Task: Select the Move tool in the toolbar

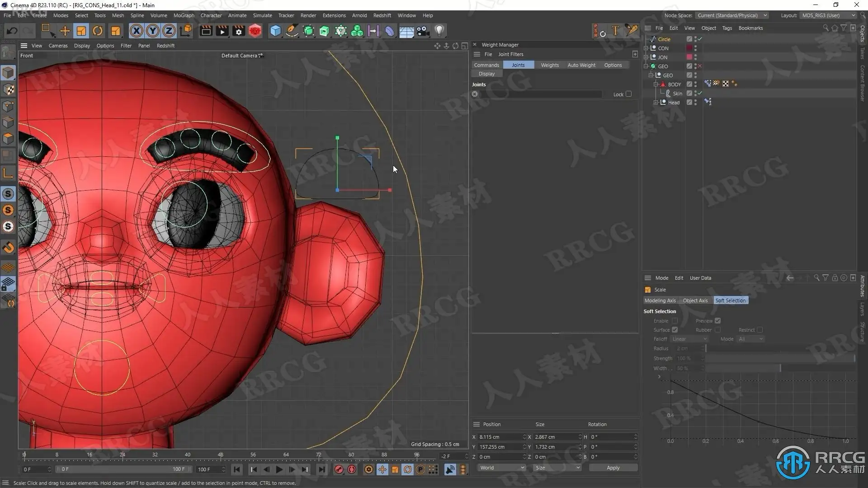Action: pyautogui.click(x=65, y=31)
